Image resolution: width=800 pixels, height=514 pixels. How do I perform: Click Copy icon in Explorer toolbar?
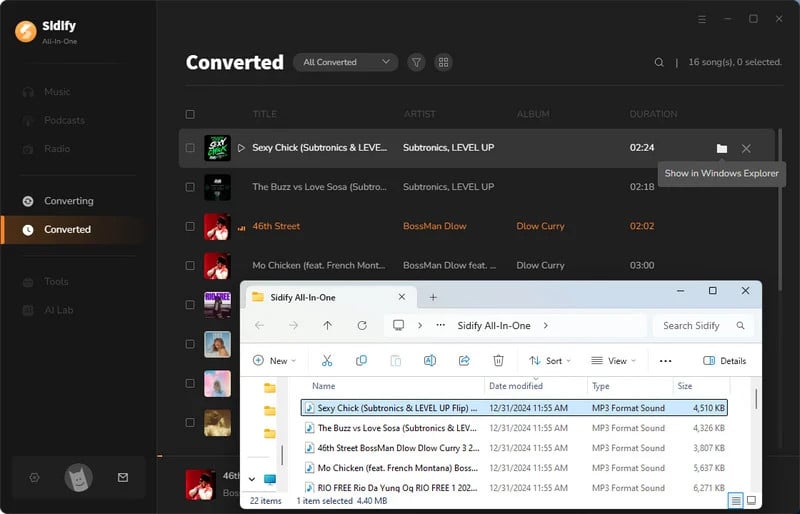coord(361,361)
